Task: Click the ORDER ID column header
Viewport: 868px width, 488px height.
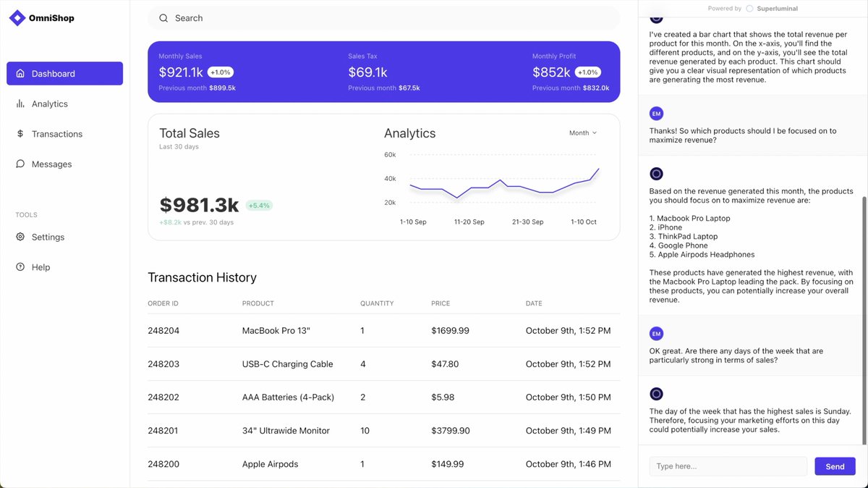Action: click(x=163, y=303)
